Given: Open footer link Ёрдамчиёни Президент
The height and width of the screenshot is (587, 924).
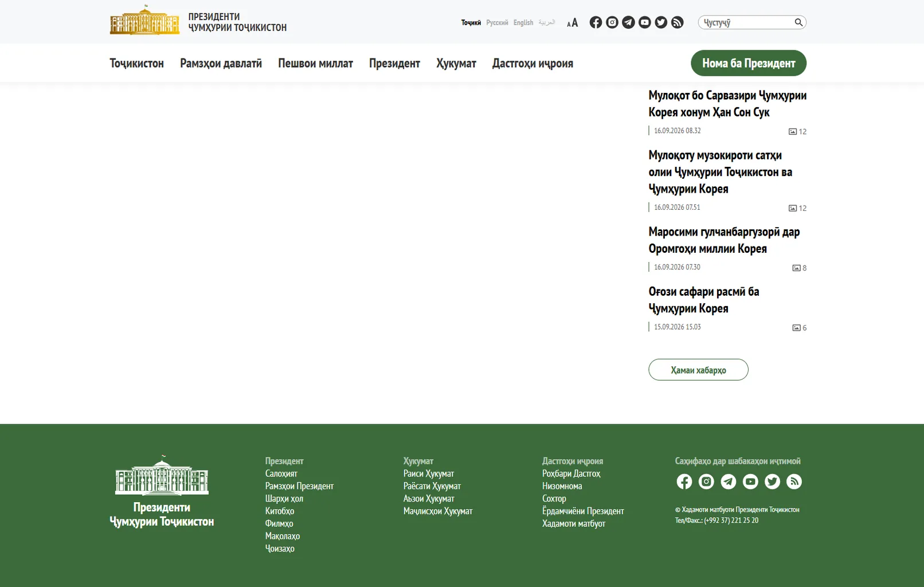Looking at the screenshot, I should [583, 511].
